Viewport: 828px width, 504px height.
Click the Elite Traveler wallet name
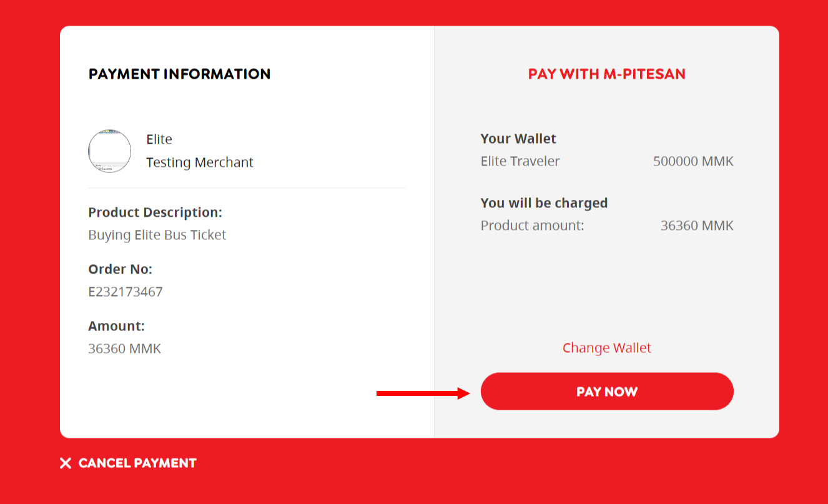(520, 161)
